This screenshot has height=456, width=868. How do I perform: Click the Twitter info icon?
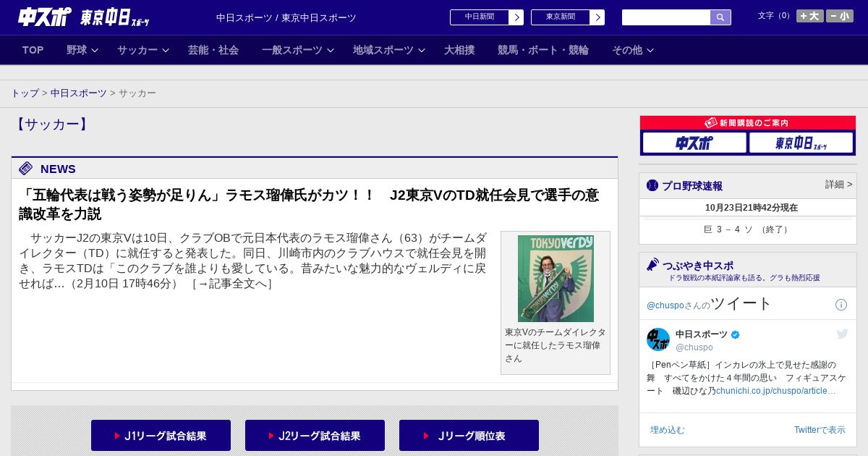841,305
